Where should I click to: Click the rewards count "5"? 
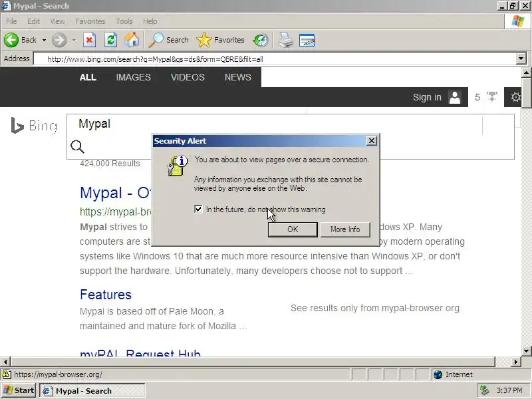[x=477, y=97]
